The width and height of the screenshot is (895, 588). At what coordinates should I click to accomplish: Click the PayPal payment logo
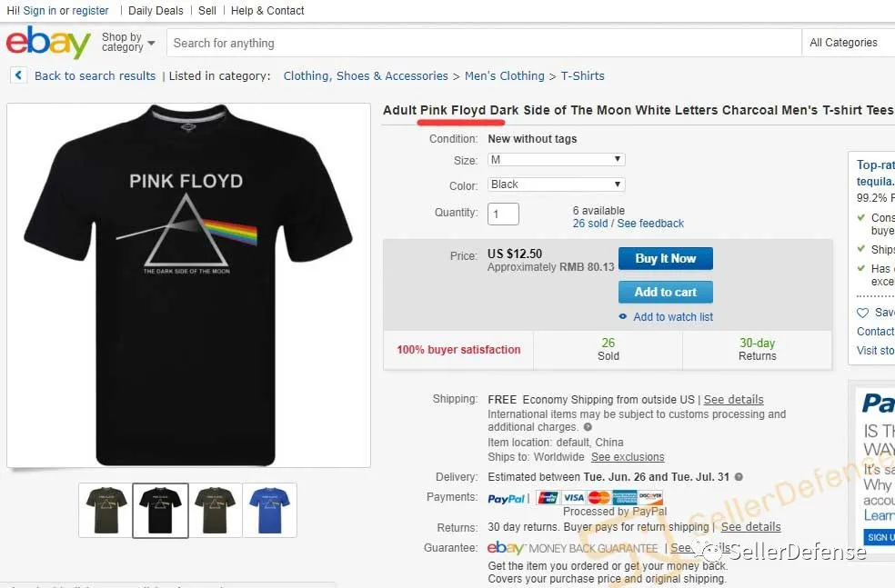(506, 498)
